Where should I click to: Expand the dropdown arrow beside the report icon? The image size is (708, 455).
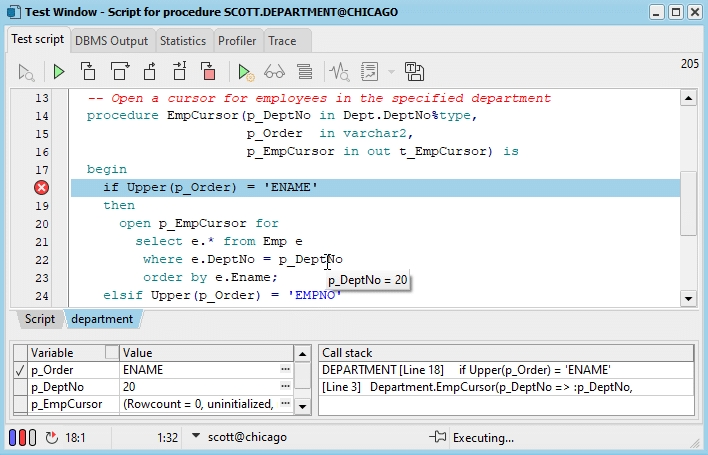click(x=390, y=71)
